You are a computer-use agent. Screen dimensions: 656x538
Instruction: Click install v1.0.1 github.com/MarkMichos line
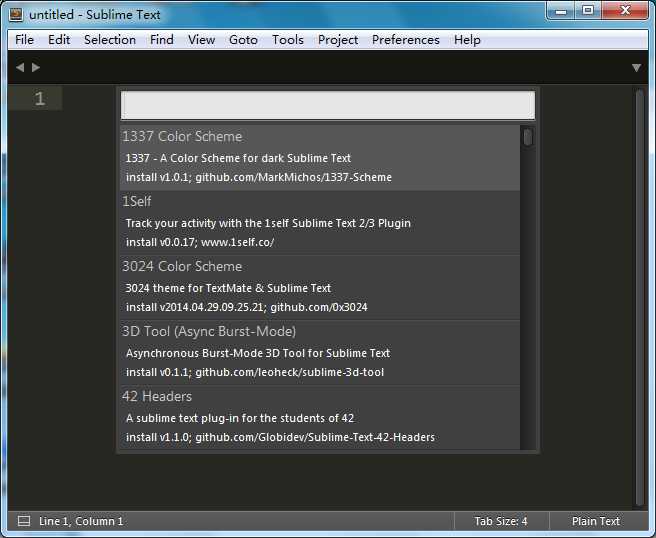[259, 177]
